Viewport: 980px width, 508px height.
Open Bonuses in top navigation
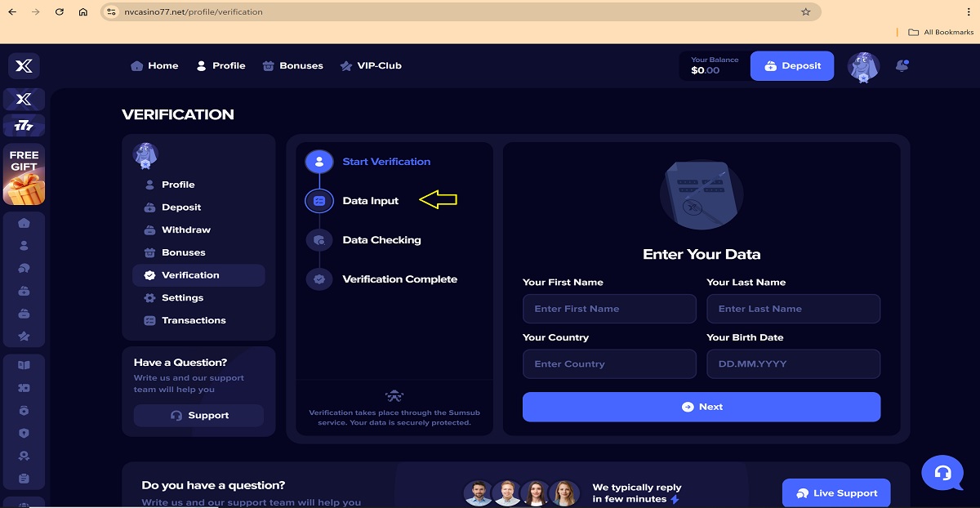(292, 65)
